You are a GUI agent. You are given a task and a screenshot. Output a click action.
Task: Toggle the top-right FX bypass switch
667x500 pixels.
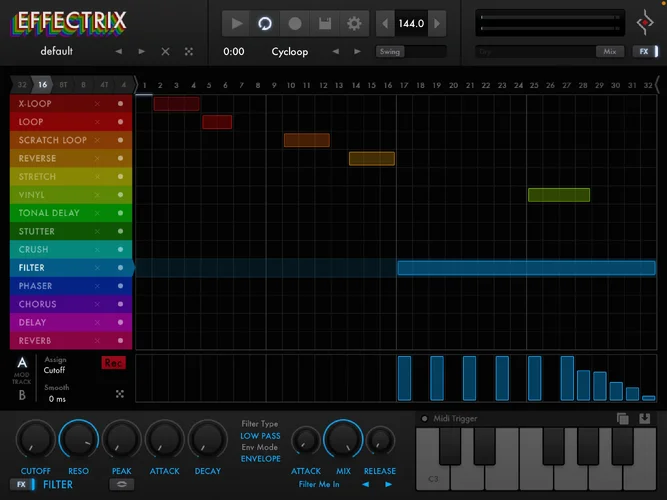pos(645,51)
